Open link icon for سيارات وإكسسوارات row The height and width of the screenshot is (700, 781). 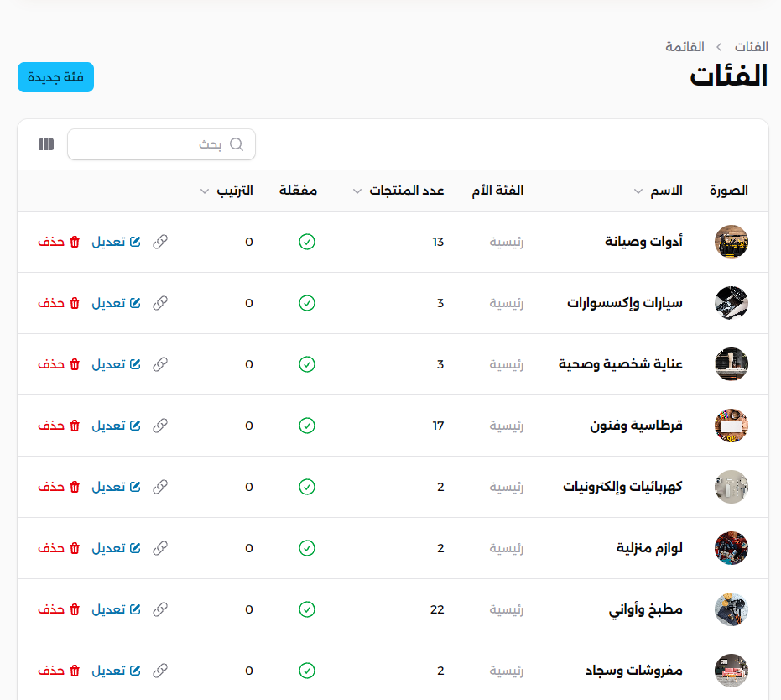pyautogui.click(x=160, y=303)
